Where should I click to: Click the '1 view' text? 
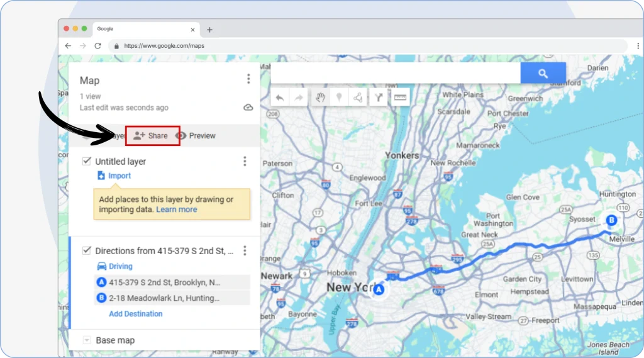[x=91, y=96]
